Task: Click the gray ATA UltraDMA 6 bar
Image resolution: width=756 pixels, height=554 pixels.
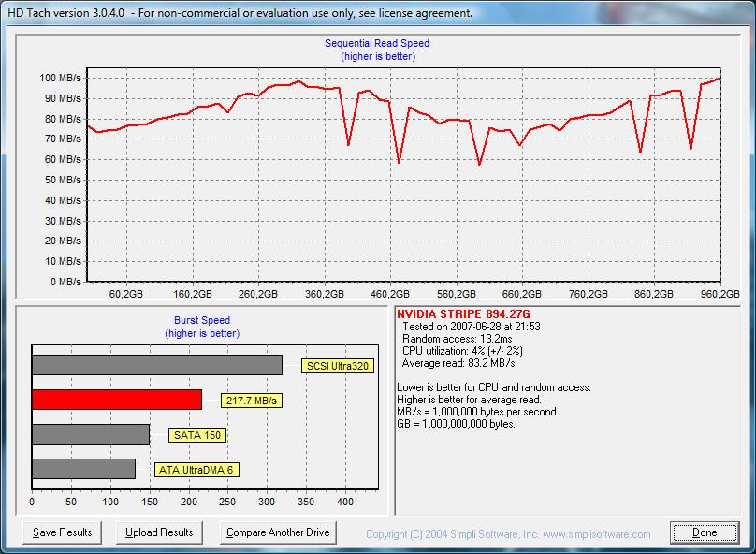Action: tap(83, 469)
